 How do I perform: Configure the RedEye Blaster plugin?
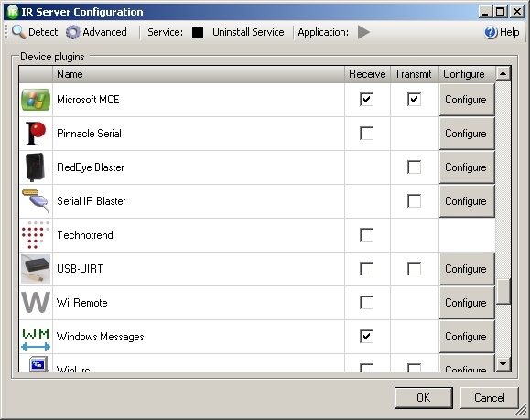tap(467, 167)
